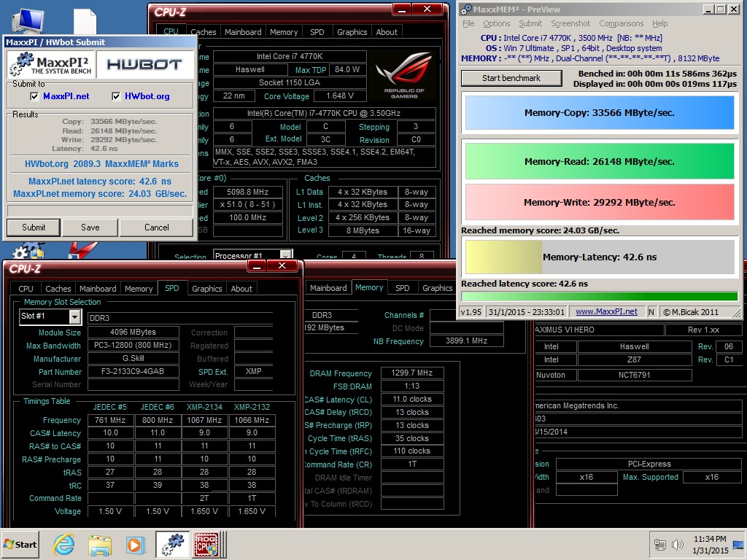
Task: Switch to Mainboard tab in top CPU-Z window
Action: (x=243, y=32)
